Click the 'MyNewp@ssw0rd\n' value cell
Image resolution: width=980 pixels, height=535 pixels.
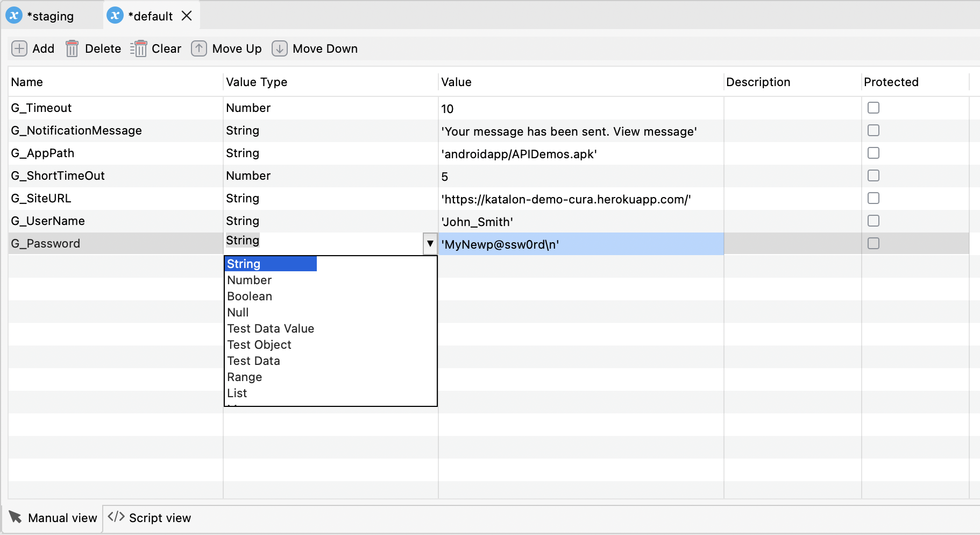[x=581, y=244]
